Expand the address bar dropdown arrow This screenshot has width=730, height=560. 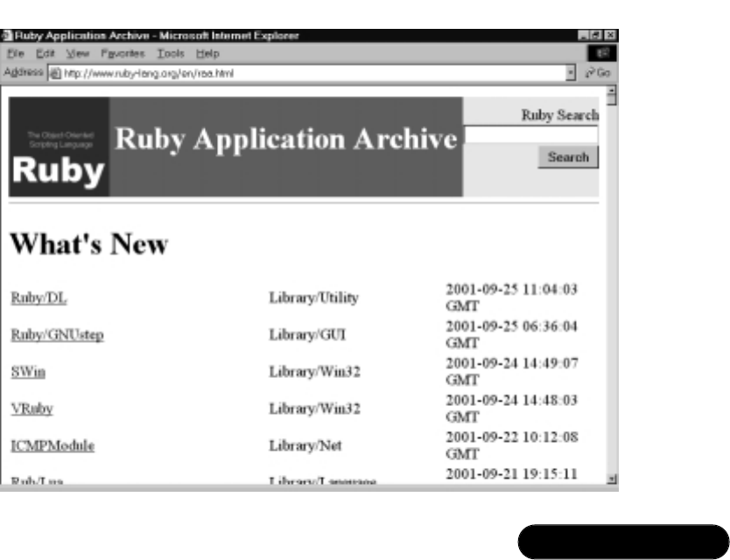[x=571, y=73]
